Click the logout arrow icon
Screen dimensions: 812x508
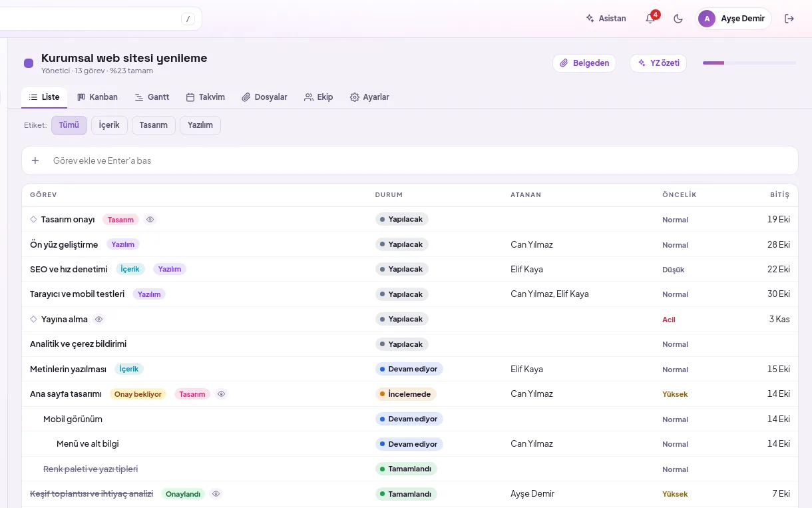(x=789, y=19)
